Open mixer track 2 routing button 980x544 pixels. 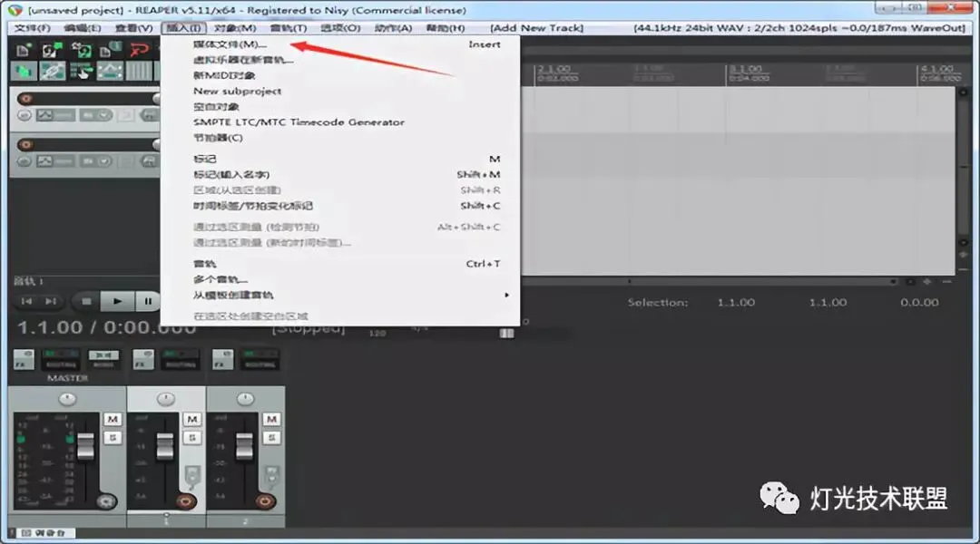tap(260, 360)
